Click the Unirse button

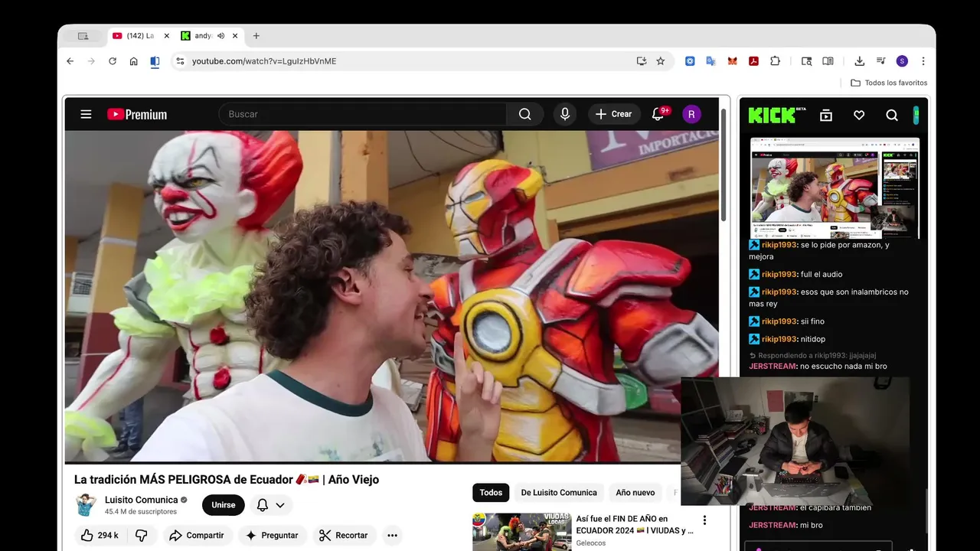(224, 505)
